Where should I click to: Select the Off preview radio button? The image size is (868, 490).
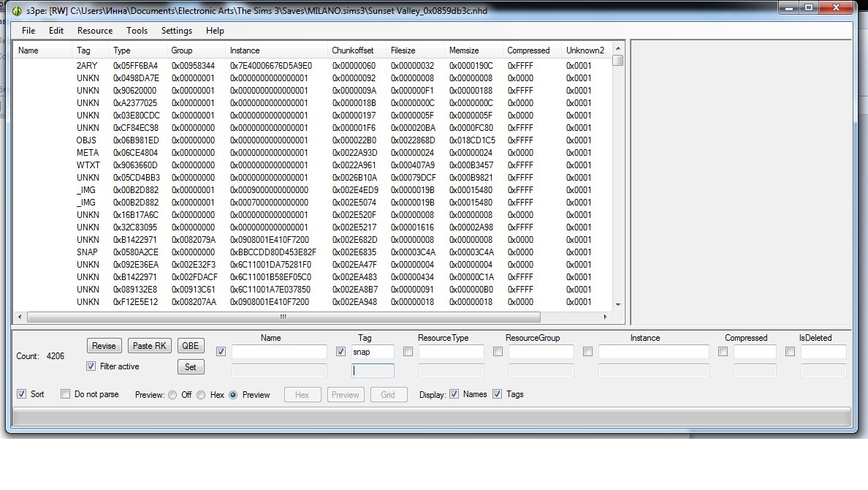(172, 395)
